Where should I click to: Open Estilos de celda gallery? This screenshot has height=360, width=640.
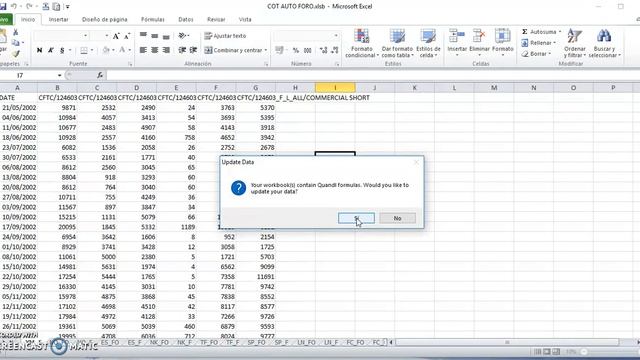428,43
